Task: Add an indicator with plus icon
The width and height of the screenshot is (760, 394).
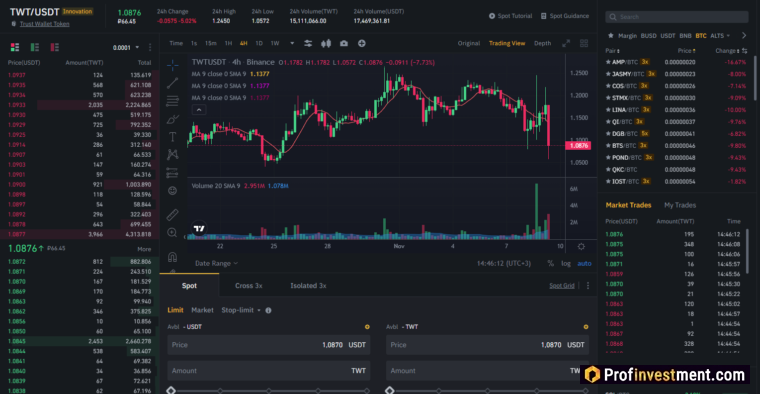Action: 362,43
